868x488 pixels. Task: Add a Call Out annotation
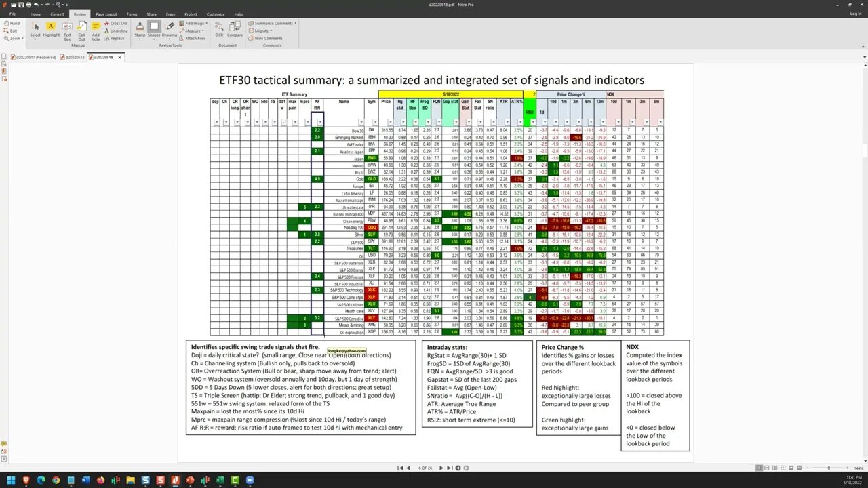click(81, 30)
